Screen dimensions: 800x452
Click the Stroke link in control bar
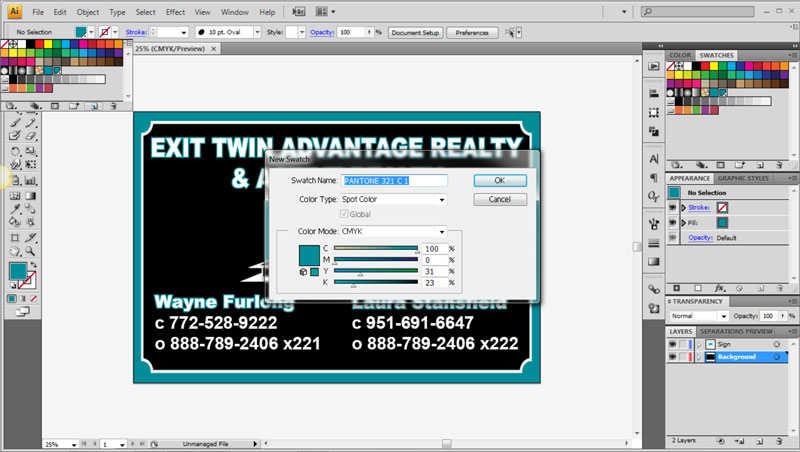136,32
